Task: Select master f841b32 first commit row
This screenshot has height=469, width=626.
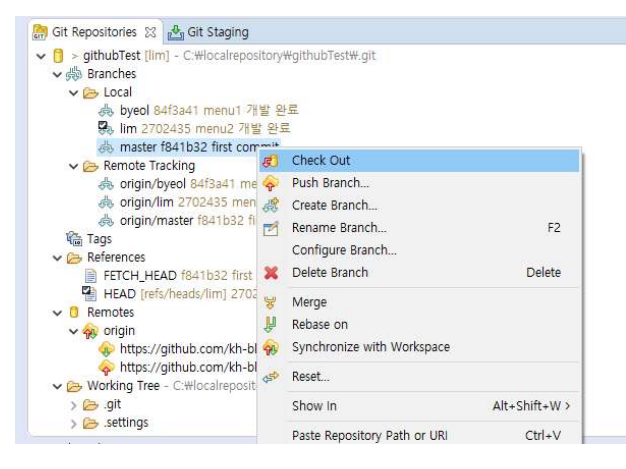Action: pyautogui.click(x=188, y=147)
